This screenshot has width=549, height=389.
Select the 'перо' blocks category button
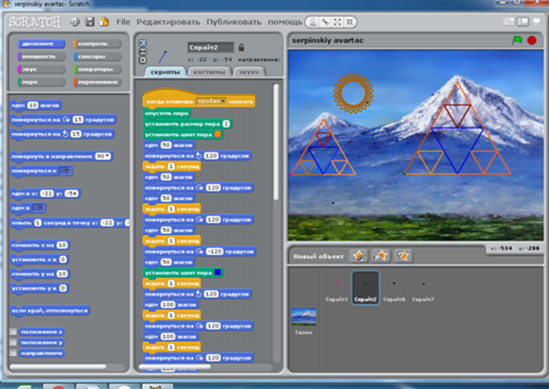41,82
